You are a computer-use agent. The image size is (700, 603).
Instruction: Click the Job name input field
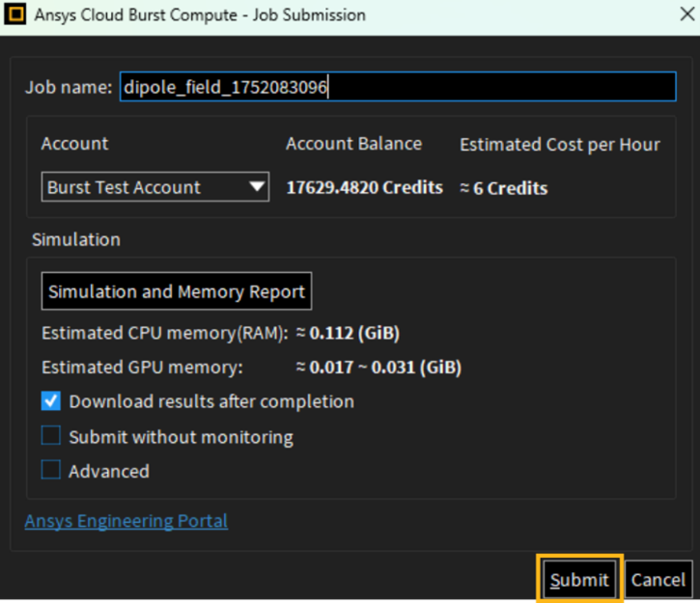coord(397,87)
